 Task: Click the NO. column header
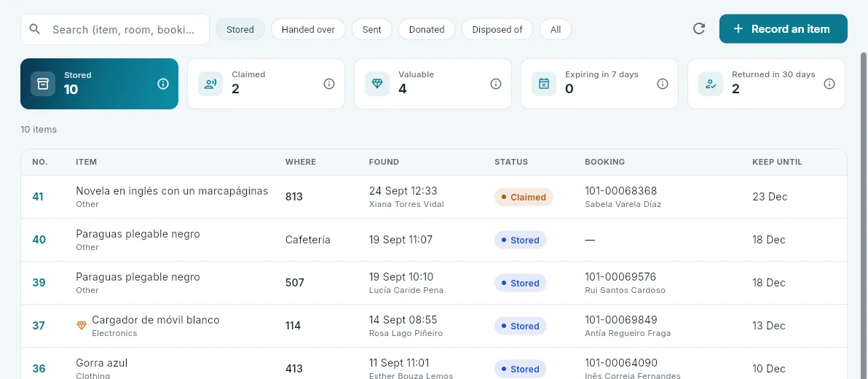coord(40,162)
